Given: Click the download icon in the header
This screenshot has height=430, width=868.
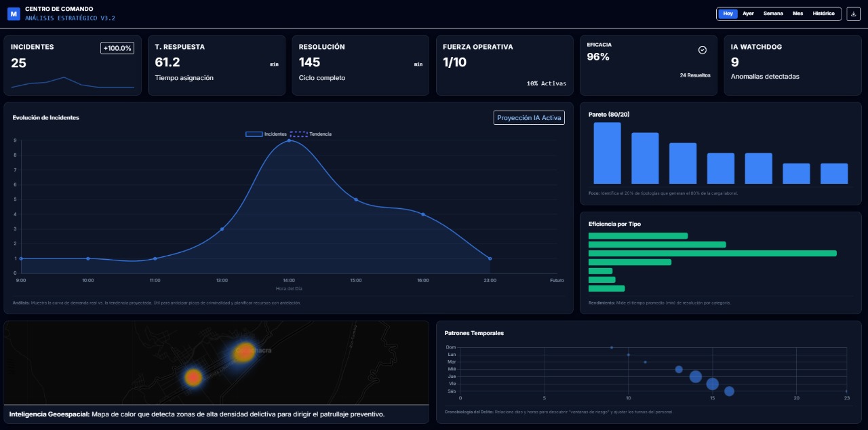Looking at the screenshot, I should pyautogui.click(x=853, y=14).
